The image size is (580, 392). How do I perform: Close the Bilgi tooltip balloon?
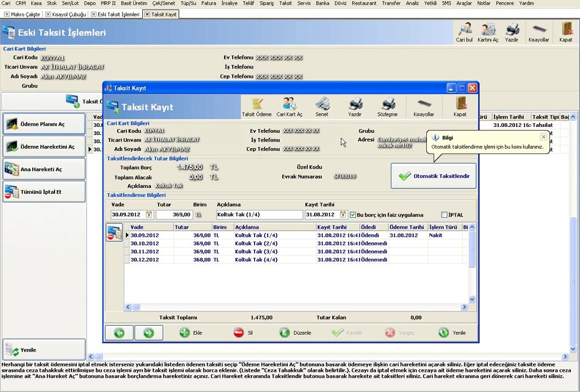click(x=543, y=137)
